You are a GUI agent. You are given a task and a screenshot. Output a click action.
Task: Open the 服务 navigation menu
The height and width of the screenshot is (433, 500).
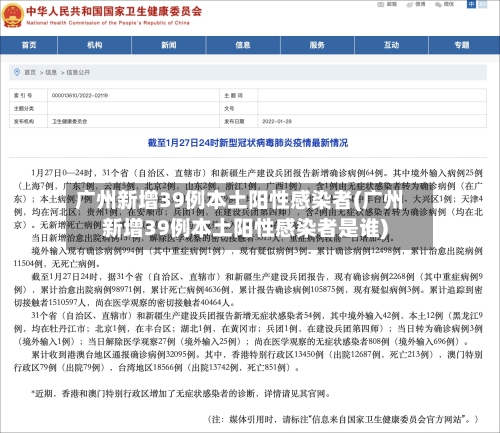317,45
